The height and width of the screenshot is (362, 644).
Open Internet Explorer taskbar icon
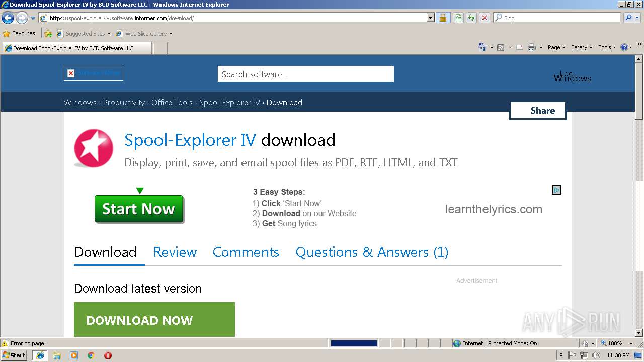coord(40,355)
